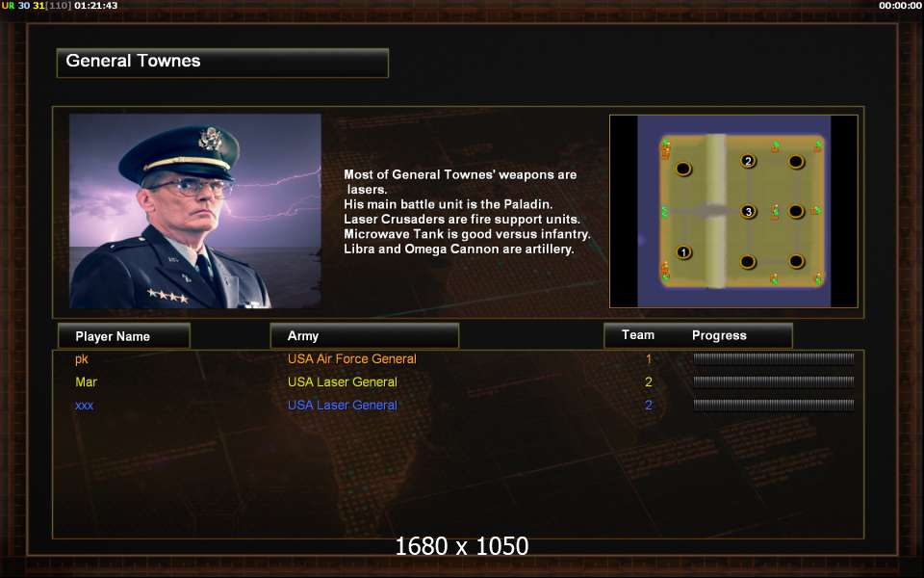
Task: Click the Team column header
Action: pos(638,335)
